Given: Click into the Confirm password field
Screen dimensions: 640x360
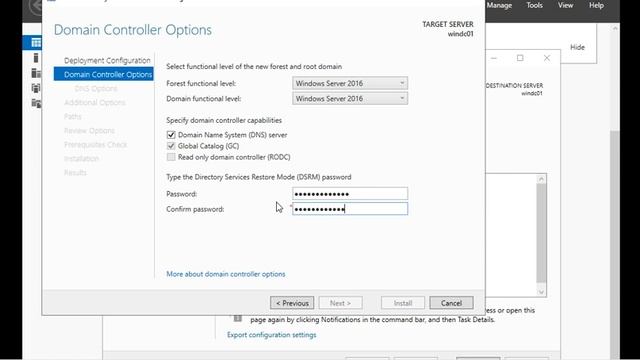Looking at the screenshot, I should (350, 209).
